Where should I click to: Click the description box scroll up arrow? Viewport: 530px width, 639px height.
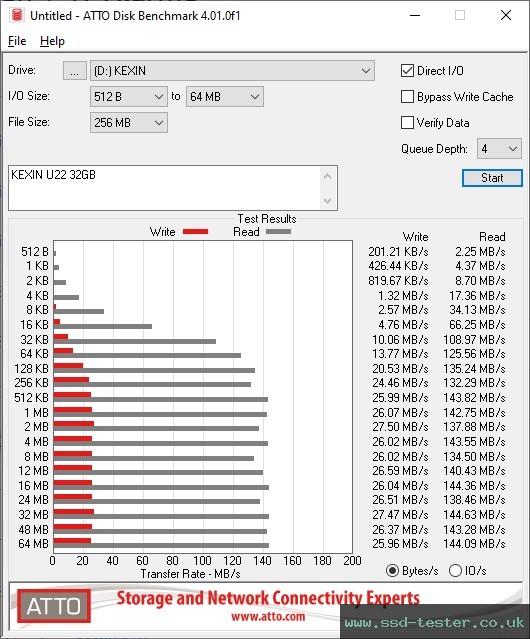[328, 177]
